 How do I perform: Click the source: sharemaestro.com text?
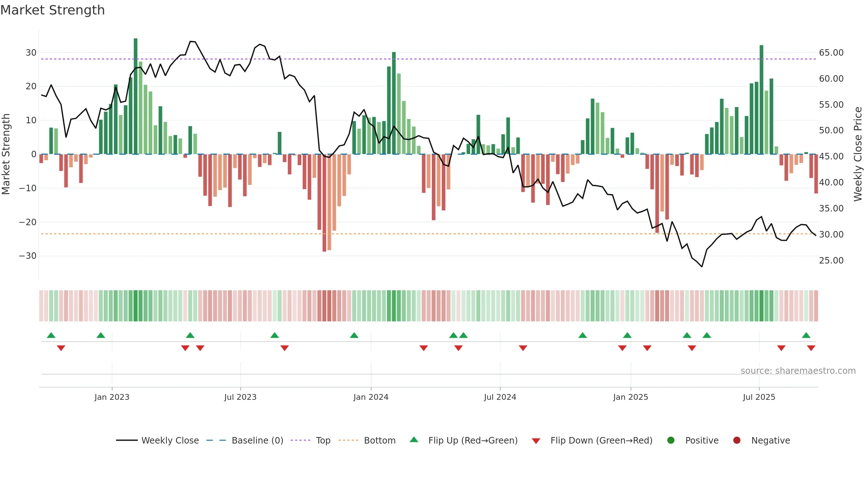(798, 371)
